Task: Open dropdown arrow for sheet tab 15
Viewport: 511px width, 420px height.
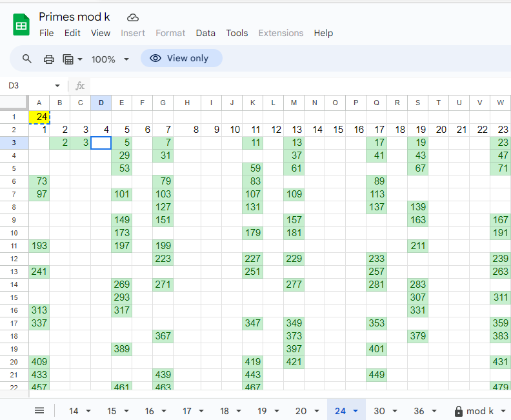Action: (126, 411)
